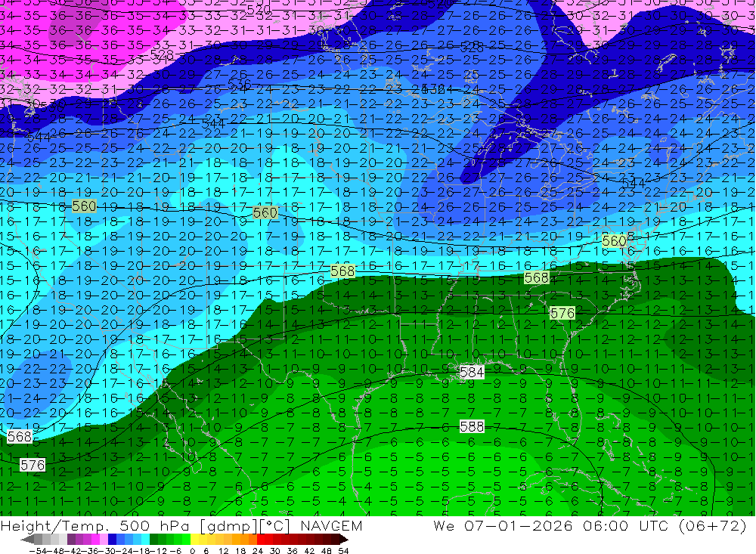This screenshot has height=554, width=756.
Task: Click the UTC label in the caption
Action: pos(655,525)
